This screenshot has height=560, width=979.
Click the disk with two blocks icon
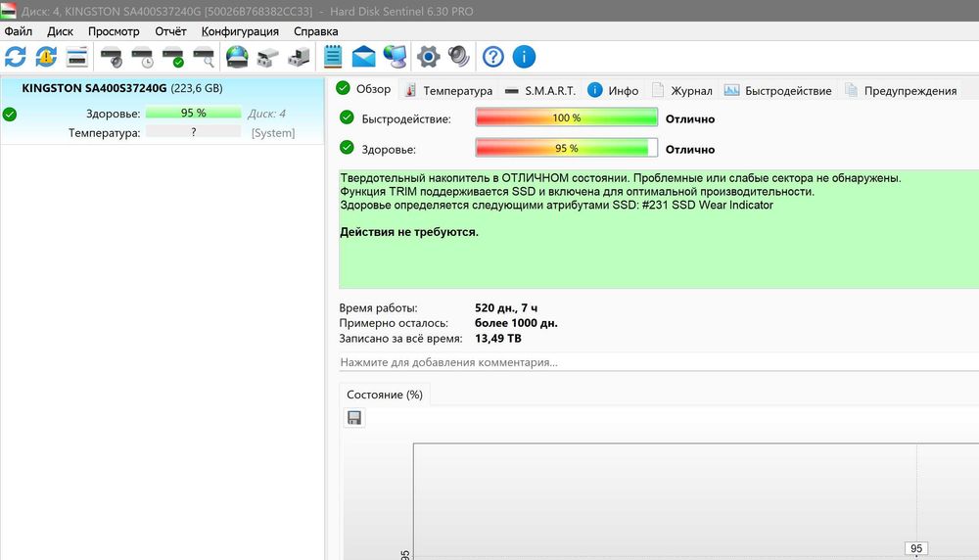[x=268, y=57]
